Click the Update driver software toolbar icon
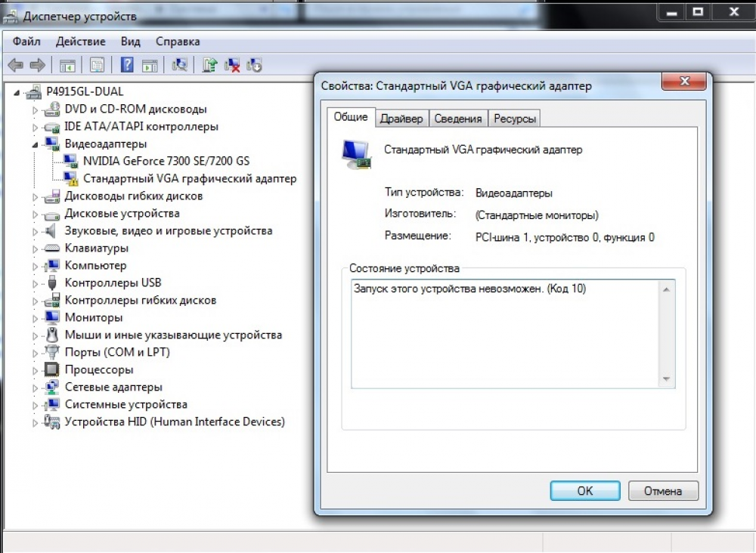The width and height of the screenshot is (756, 553). point(209,65)
